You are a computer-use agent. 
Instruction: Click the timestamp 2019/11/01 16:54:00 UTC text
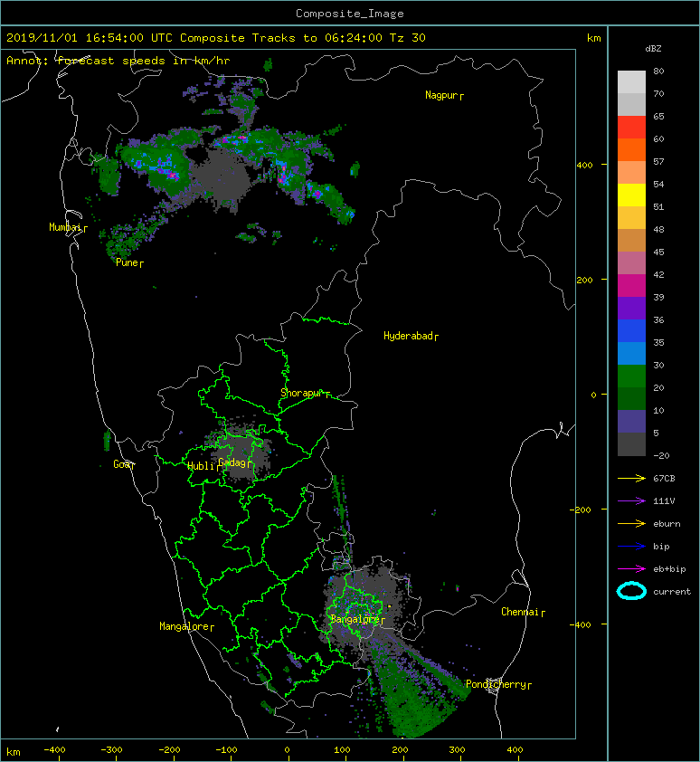[x=90, y=38]
